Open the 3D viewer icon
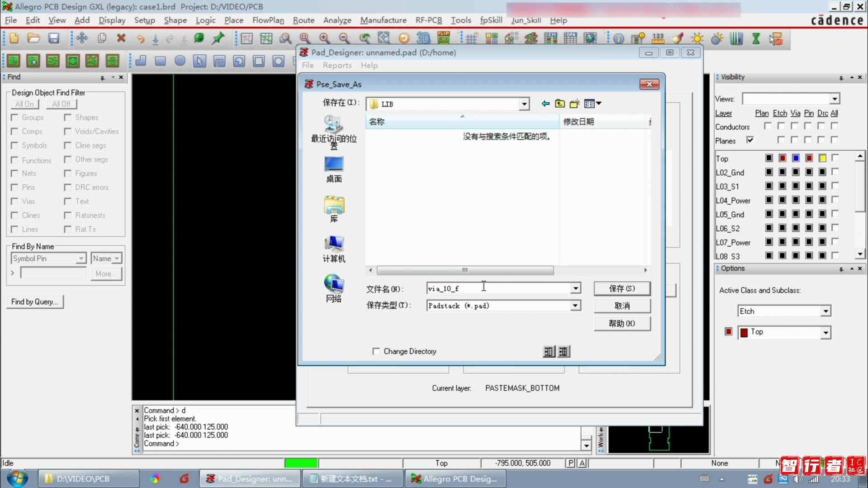This screenshot has width=868, height=488. click(x=423, y=38)
